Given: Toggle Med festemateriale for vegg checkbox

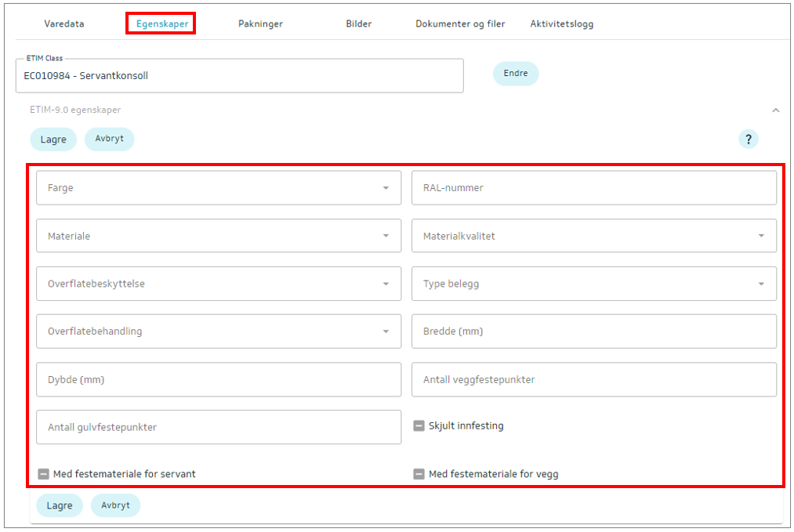Looking at the screenshot, I should [419, 474].
